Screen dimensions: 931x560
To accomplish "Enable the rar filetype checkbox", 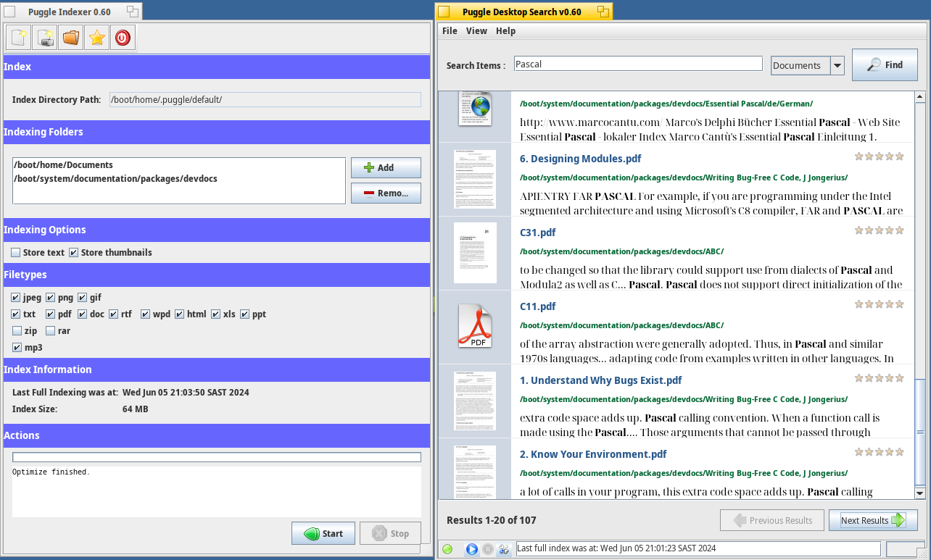I will [51, 331].
